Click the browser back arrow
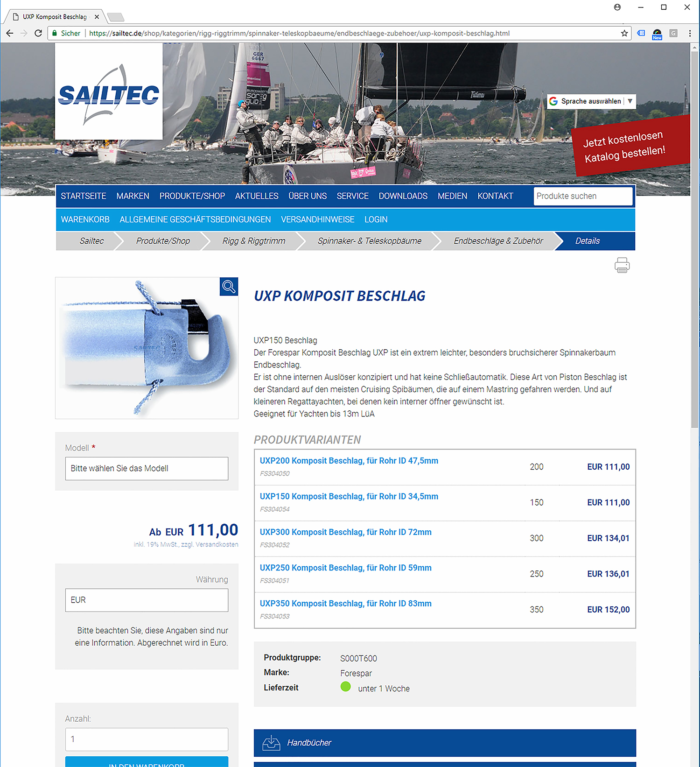 10,33
